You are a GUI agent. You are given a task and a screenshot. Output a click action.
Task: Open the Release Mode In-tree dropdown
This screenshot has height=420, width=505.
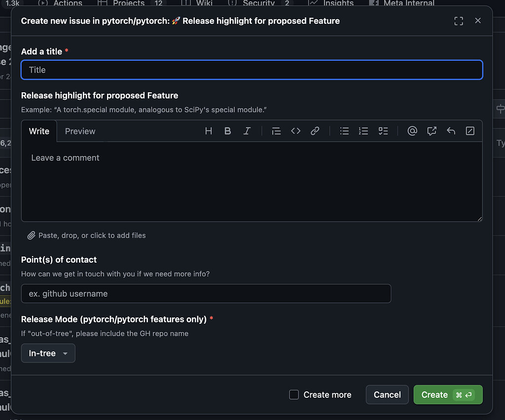pos(48,353)
